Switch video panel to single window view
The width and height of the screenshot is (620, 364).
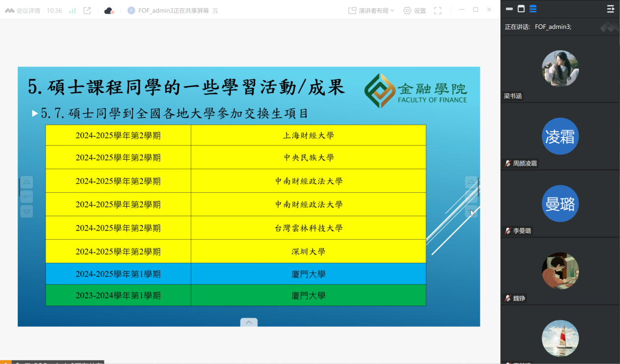521,9
